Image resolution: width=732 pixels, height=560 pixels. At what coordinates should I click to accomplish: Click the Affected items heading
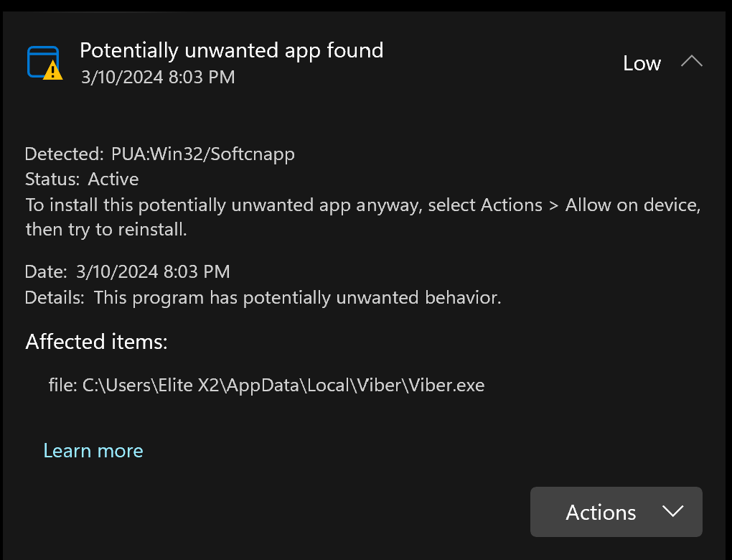pyautogui.click(x=96, y=342)
